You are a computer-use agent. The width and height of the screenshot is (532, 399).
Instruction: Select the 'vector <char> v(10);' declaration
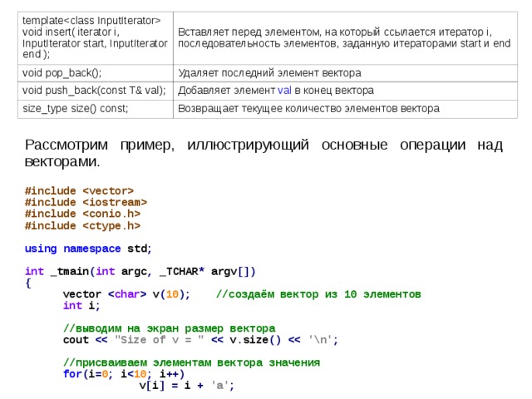[126, 294]
